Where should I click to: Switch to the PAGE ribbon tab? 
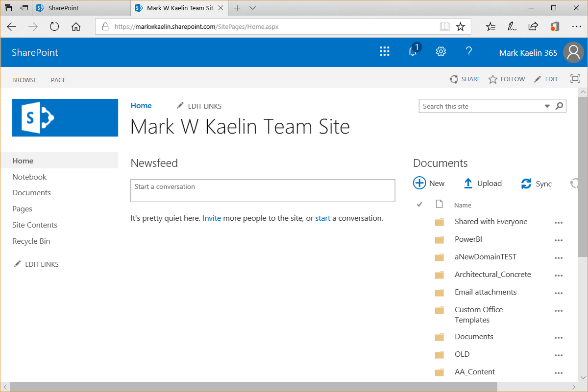pyautogui.click(x=58, y=80)
